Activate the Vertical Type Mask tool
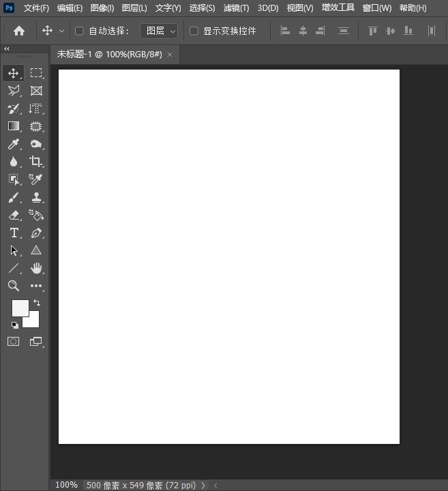 pos(35,108)
